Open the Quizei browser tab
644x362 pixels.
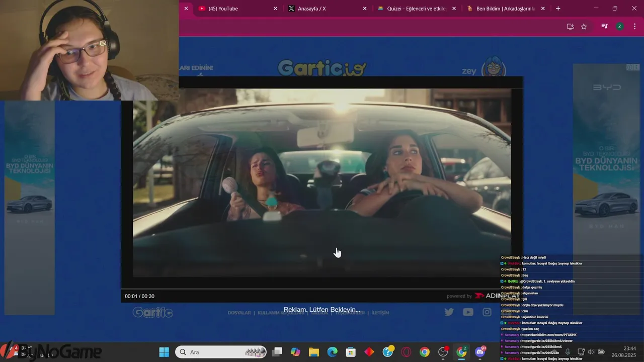pos(417,9)
